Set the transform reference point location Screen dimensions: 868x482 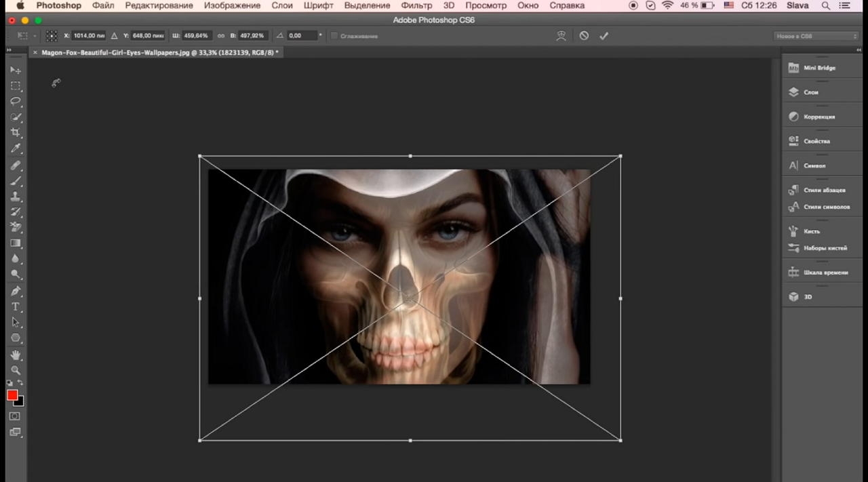(x=52, y=36)
